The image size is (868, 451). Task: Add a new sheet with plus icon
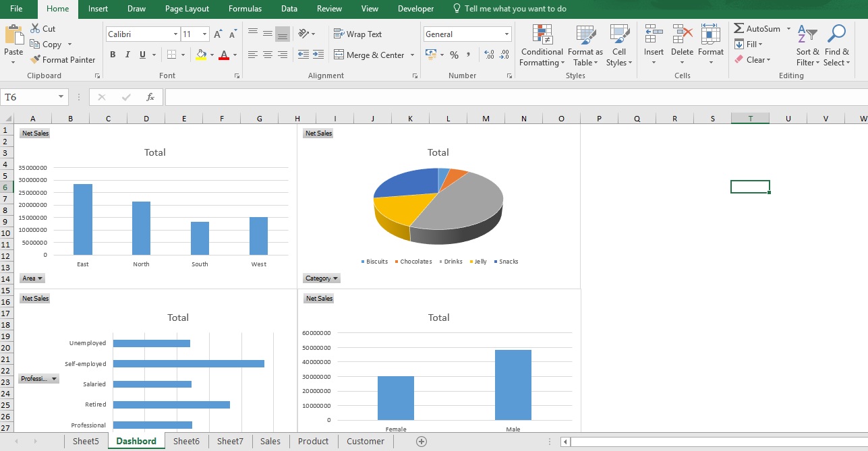pyautogui.click(x=422, y=442)
